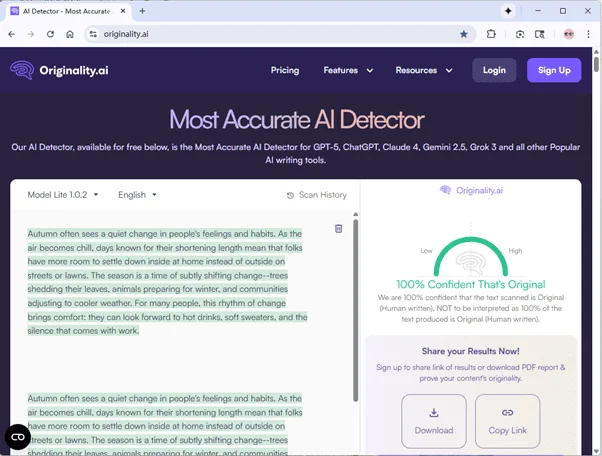Image resolution: width=602 pixels, height=456 pixels.
Task: Open the browser home page icon
Action: click(70, 34)
